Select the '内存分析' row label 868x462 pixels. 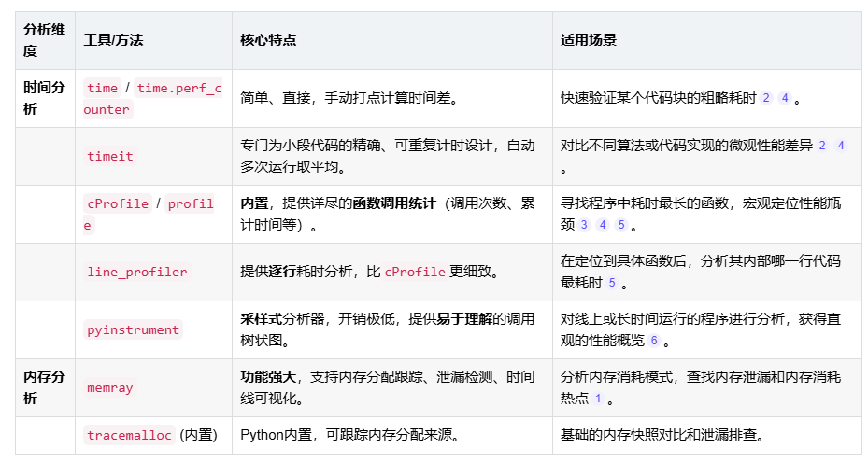click(44, 387)
